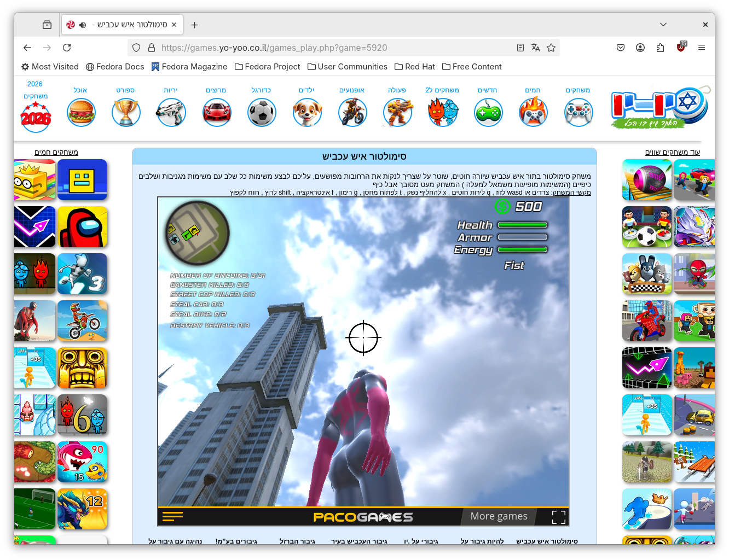Open the two-player games category
This screenshot has width=729, height=560.
(x=443, y=113)
